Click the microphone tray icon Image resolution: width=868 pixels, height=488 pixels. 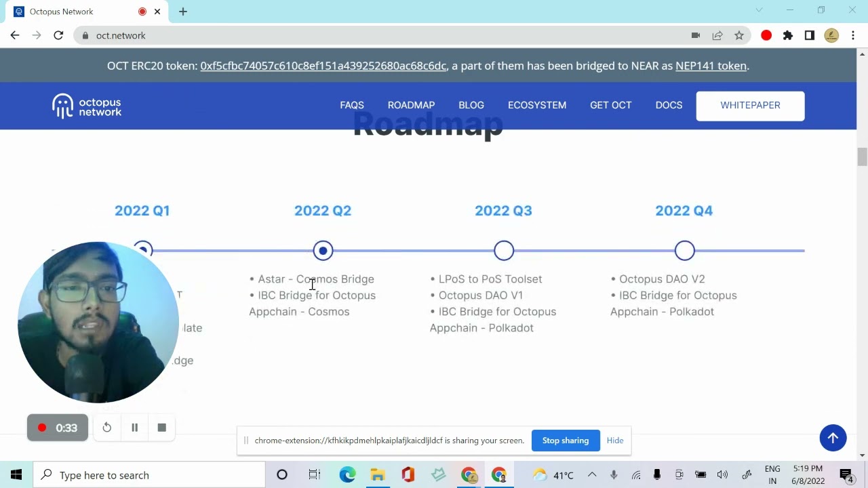pos(614,475)
